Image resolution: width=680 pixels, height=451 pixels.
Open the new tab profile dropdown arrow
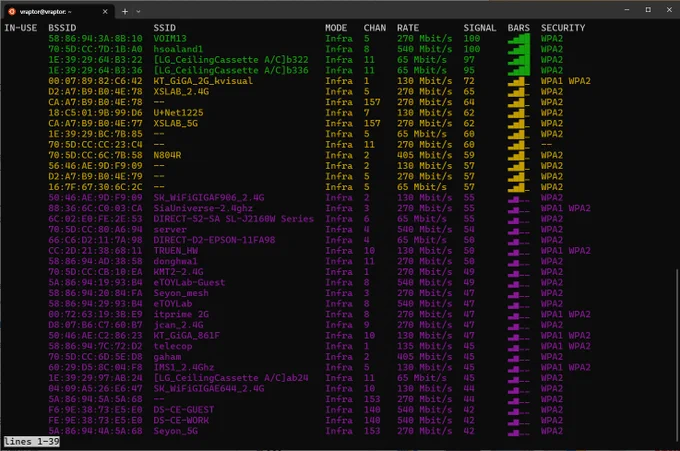(138, 12)
